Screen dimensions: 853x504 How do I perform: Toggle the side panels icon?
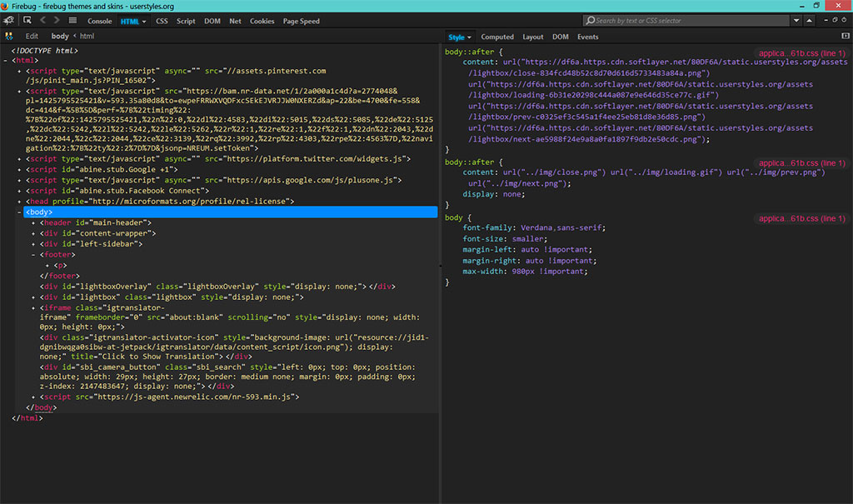click(x=846, y=37)
